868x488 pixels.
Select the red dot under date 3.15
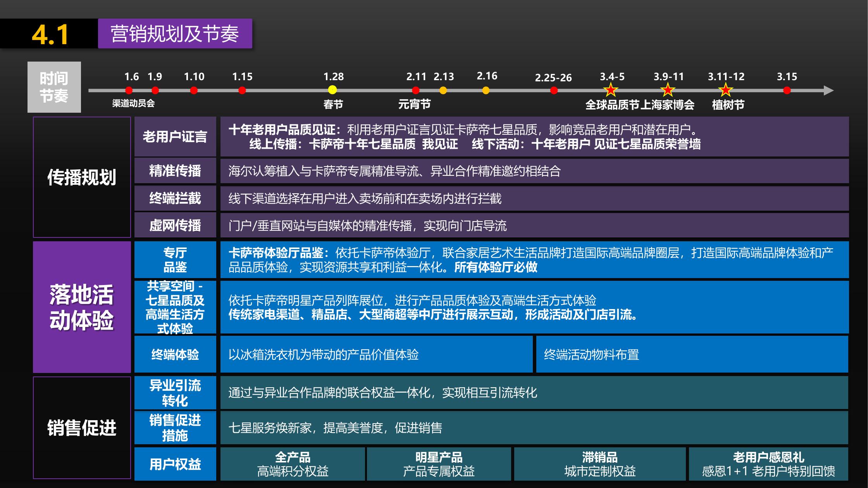point(787,91)
